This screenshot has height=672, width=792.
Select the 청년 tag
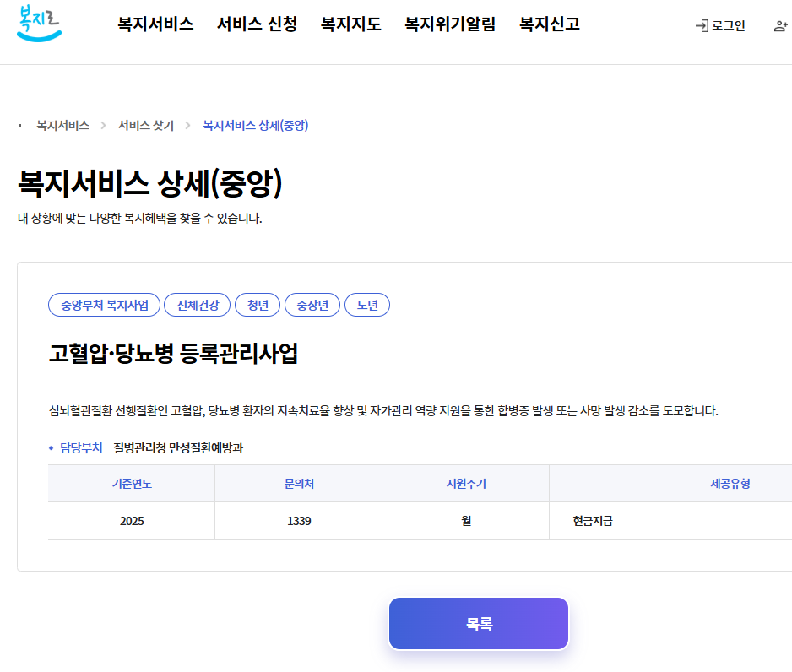pos(258,305)
